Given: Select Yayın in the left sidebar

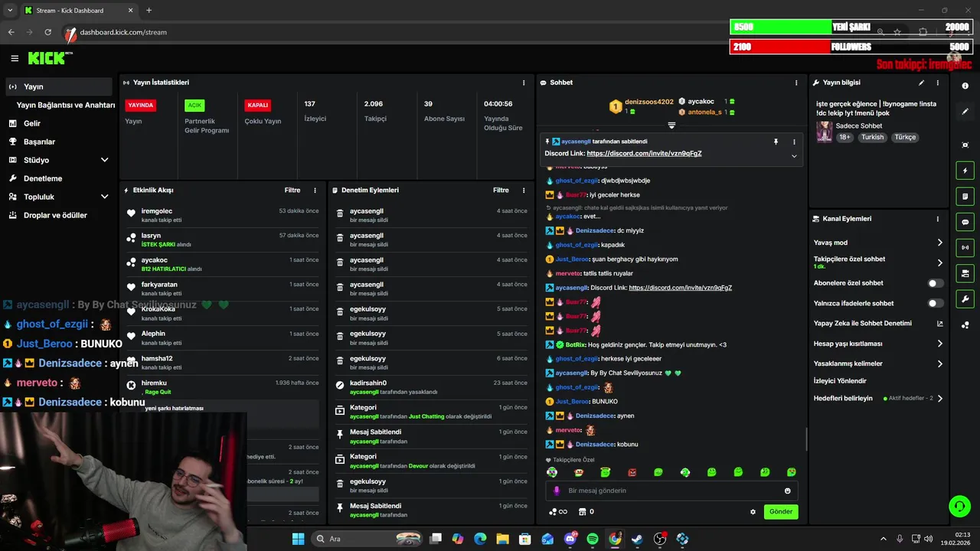Looking at the screenshot, I should tap(58, 86).
